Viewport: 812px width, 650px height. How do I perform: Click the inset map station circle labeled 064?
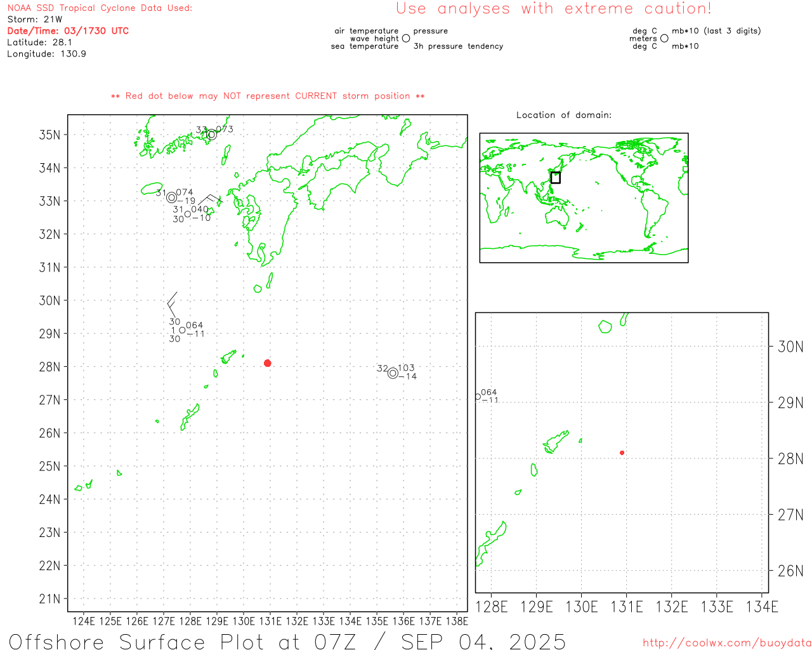478,397
